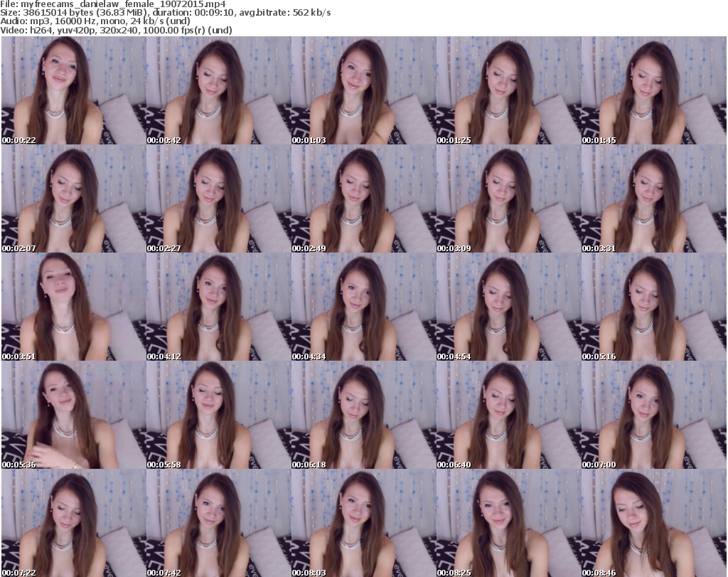Open the frame at 00:03:51
The height and width of the screenshot is (577, 728).
74,307
